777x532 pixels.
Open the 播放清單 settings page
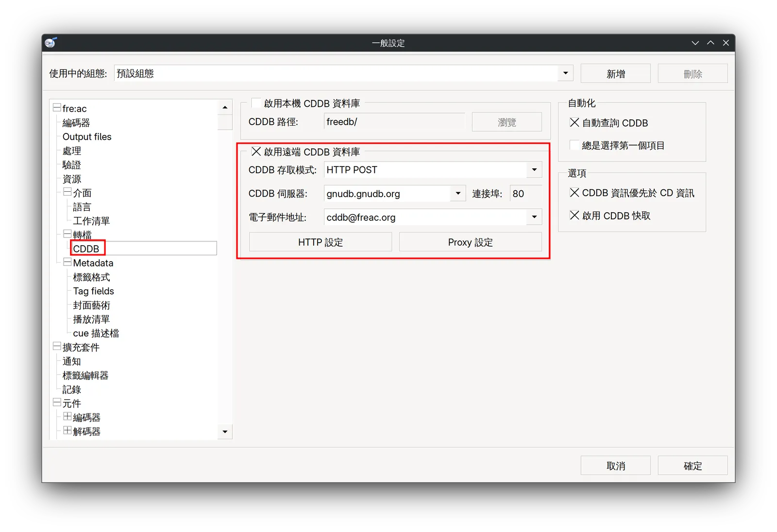pos(91,319)
